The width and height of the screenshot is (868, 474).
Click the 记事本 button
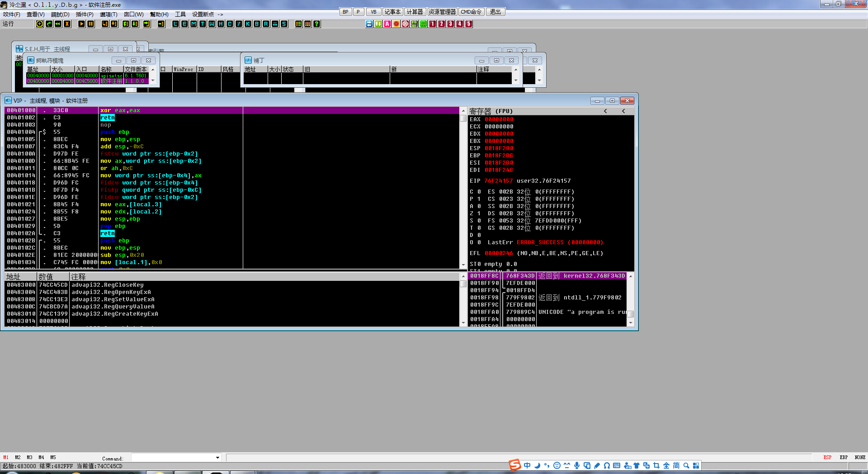click(x=392, y=12)
